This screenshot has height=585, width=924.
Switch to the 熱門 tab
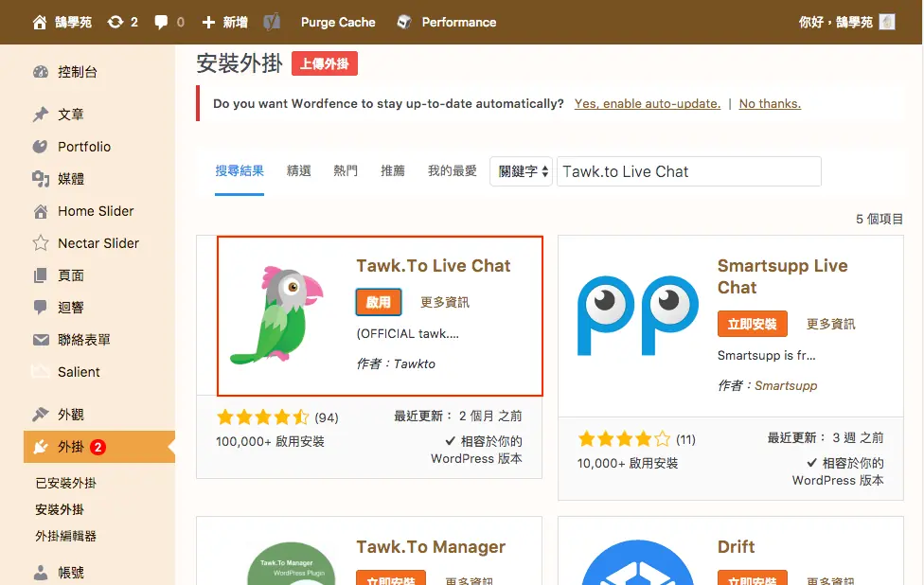tap(346, 170)
